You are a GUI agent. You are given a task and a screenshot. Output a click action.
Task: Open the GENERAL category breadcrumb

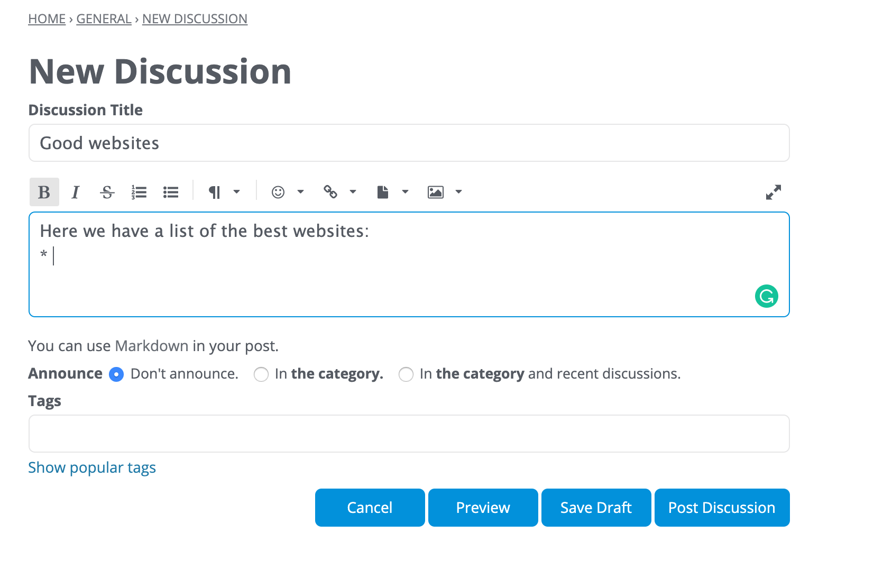click(x=104, y=19)
